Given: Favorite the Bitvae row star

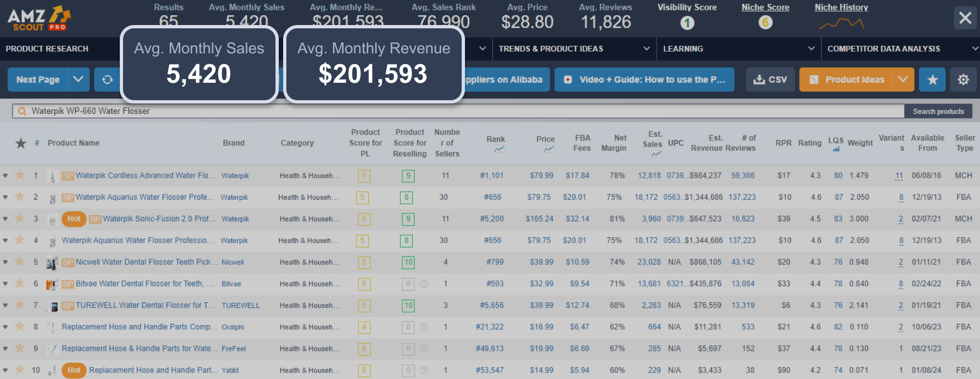Looking at the screenshot, I should [20, 283].
